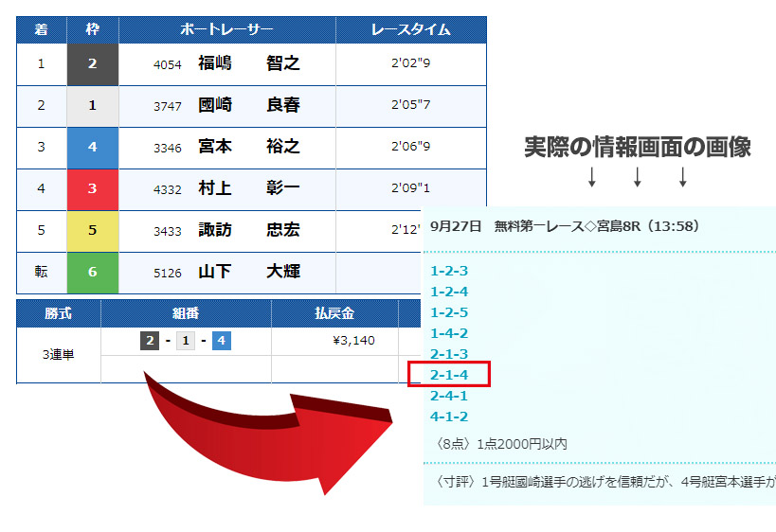Click the 払戻金 column header

tap(334, 313)
